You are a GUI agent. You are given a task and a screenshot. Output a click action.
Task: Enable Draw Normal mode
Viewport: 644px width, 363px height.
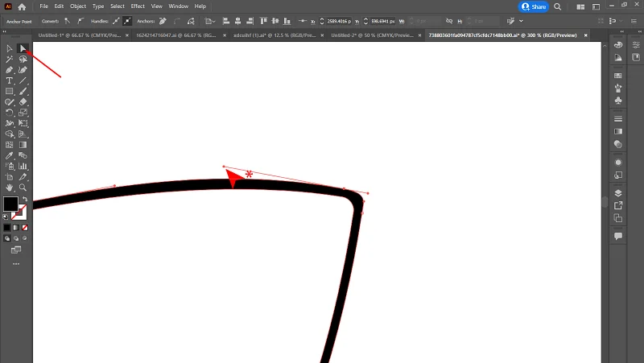tap(7, 238)
